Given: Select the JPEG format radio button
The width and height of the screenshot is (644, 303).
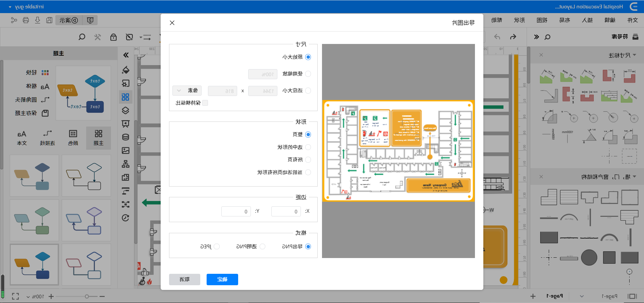Looking at the screenshot, I should (217, 247).
